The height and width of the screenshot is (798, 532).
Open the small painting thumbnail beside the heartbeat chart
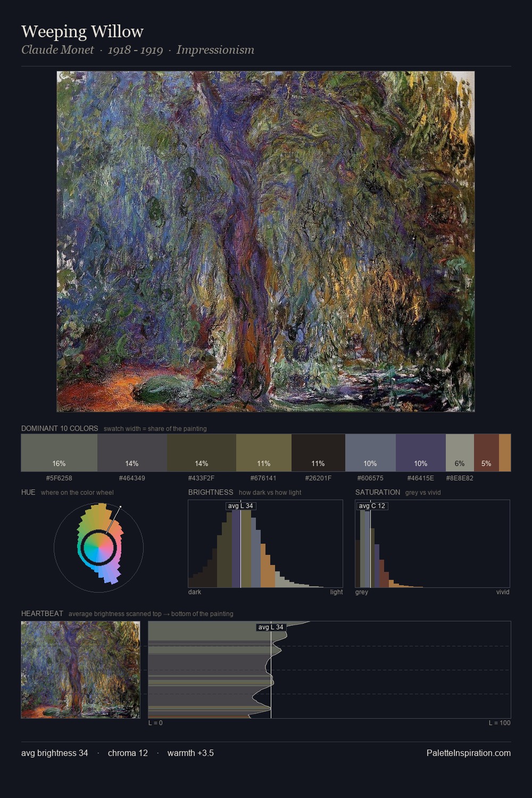80,670
